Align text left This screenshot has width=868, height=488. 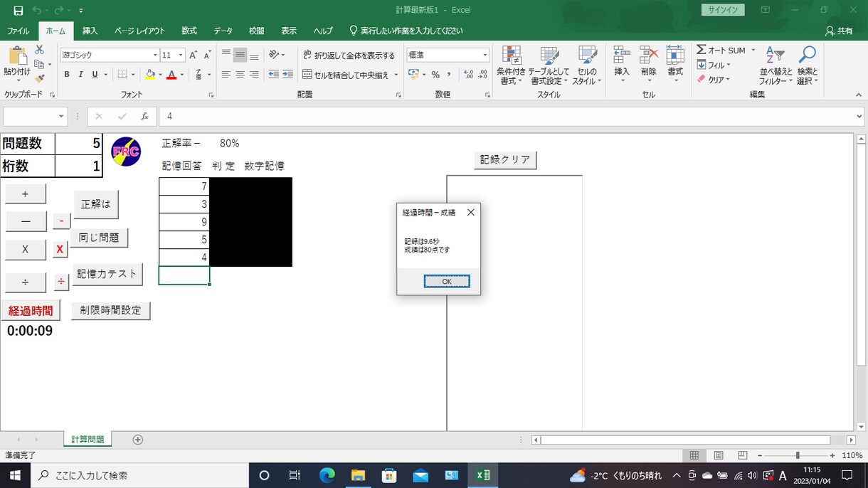(226, 75)
